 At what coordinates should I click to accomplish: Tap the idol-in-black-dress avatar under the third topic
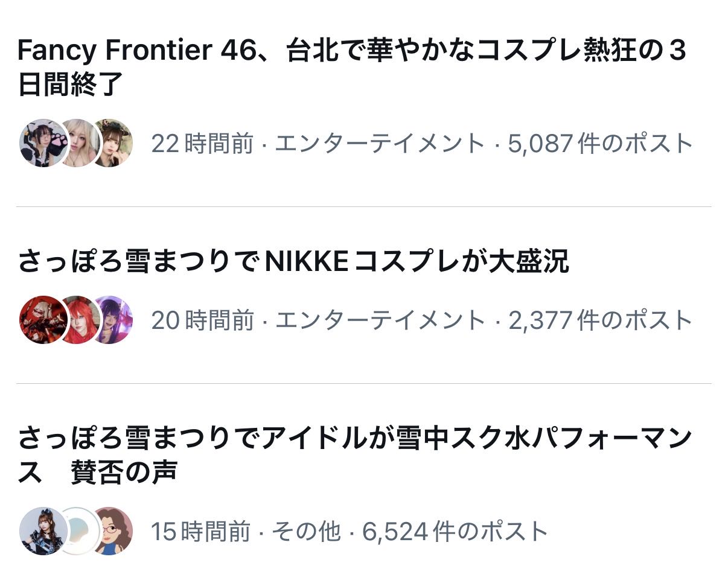43,531
